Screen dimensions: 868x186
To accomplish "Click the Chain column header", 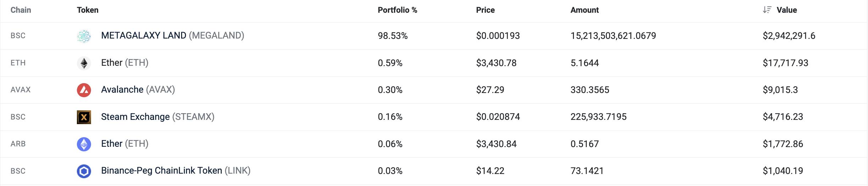I will click(21, 10).
